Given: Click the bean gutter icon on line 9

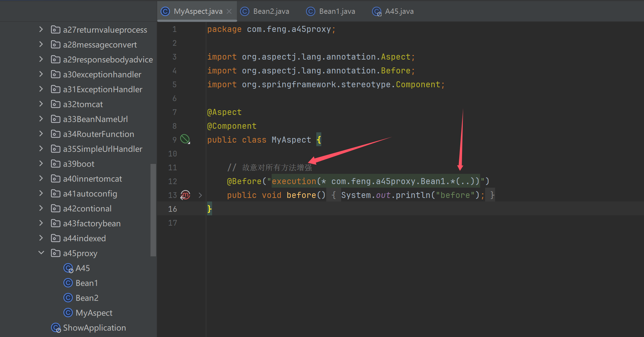Looking at the screenshot, I should [185, 139].
